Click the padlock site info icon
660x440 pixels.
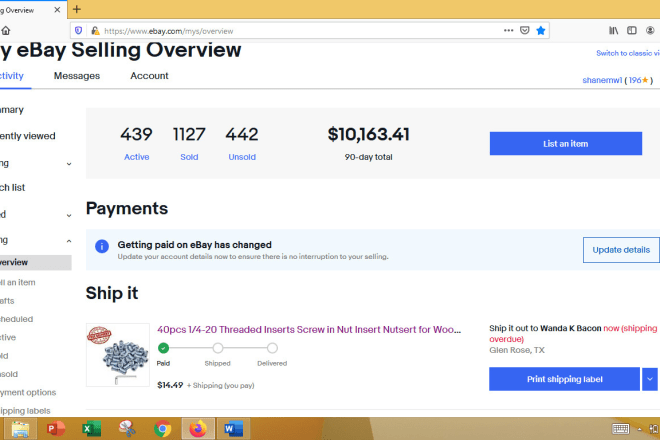click(95, 31)
